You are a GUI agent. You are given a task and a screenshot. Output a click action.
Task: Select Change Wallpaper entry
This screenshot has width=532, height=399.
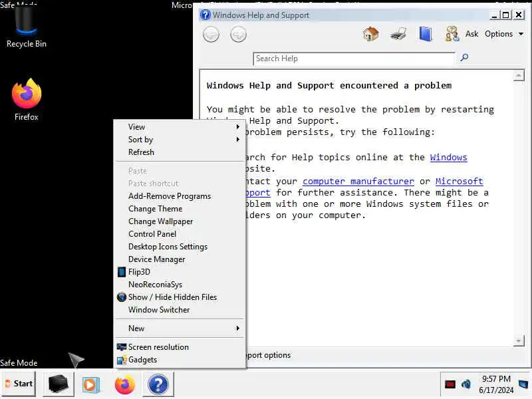point(180,221)
